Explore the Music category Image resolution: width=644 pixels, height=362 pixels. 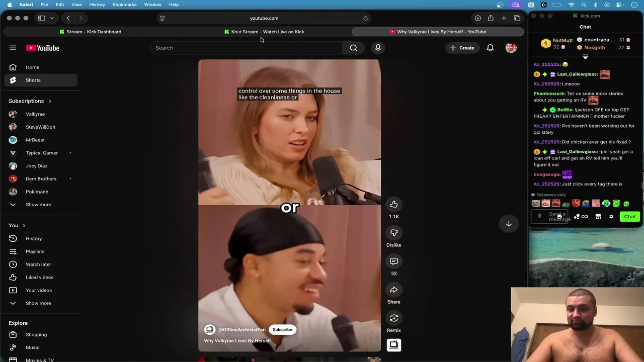[x=40, y=347]
